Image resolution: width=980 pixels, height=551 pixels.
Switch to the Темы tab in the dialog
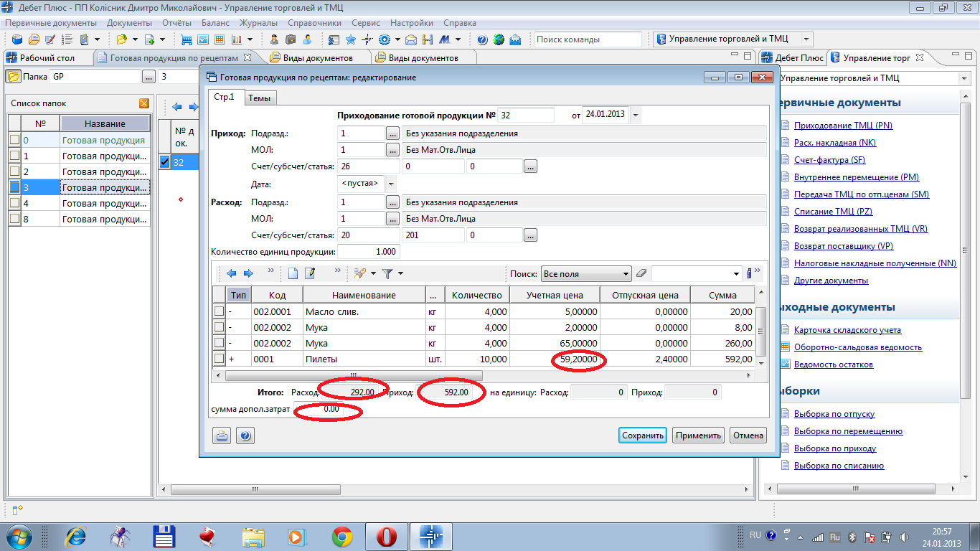coord(259,98)
